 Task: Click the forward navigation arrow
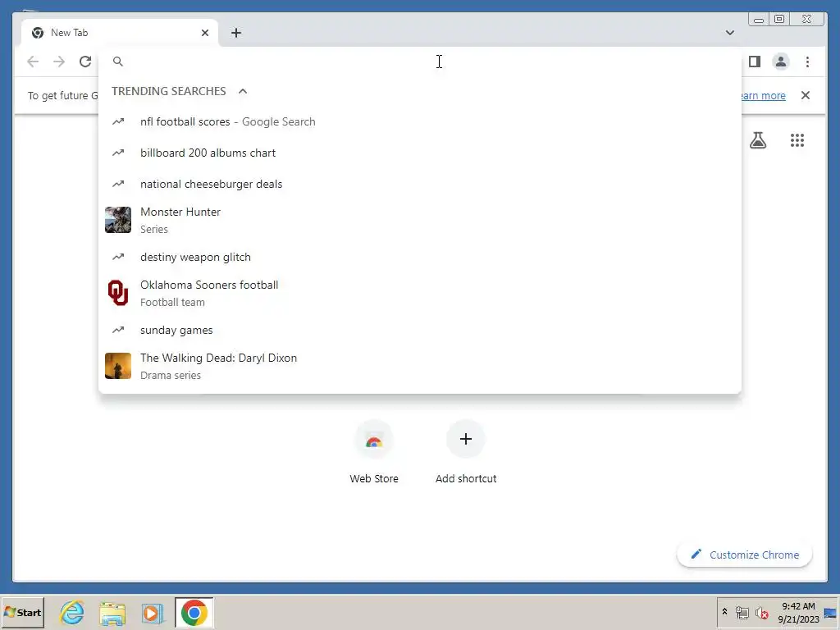point(59,62)
